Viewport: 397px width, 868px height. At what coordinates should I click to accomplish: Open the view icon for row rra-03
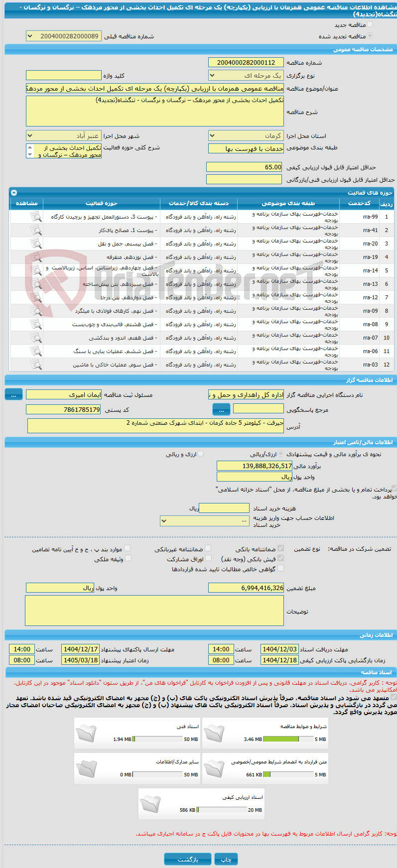36,365
